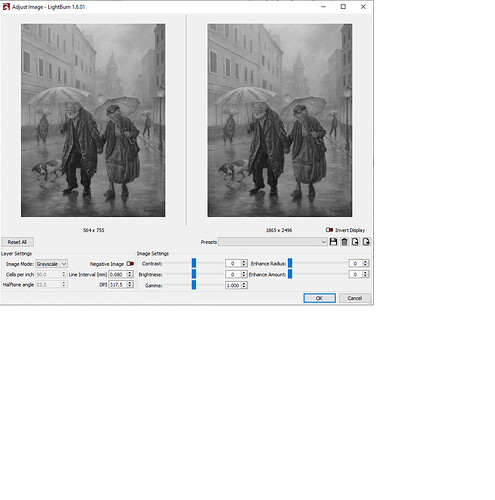Click the Enhance Radius stepper arrows

(365, 263)
